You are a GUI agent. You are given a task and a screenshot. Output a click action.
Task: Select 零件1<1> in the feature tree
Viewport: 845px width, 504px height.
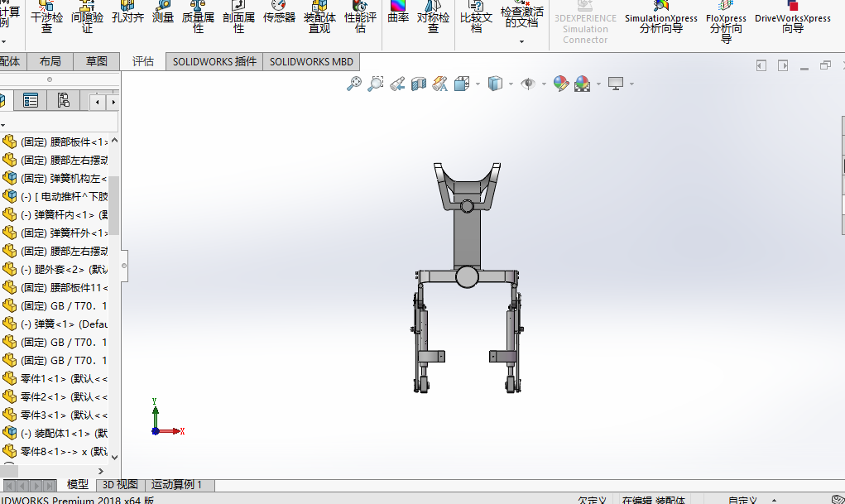click(x=55, y=379)
